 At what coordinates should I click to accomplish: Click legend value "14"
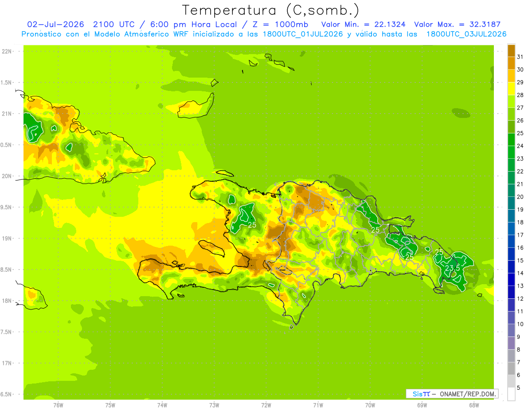pyautogui.click(x=520, y=273)
